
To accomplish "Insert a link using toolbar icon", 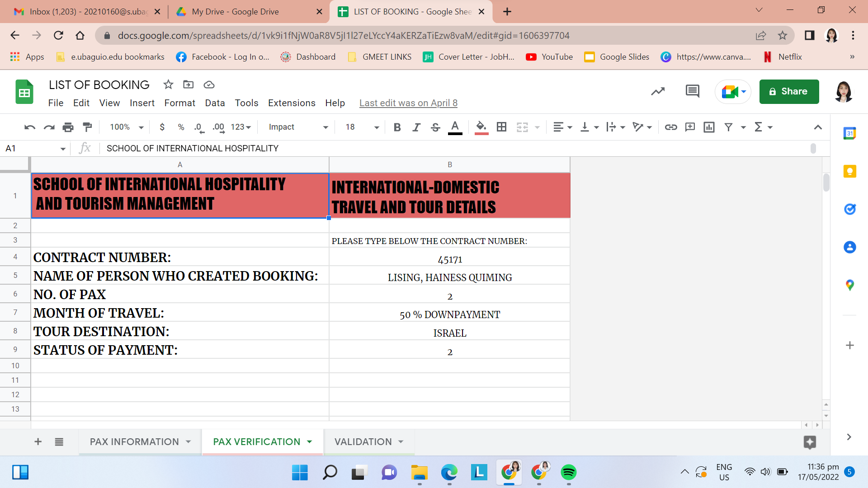I will (671, 127).
